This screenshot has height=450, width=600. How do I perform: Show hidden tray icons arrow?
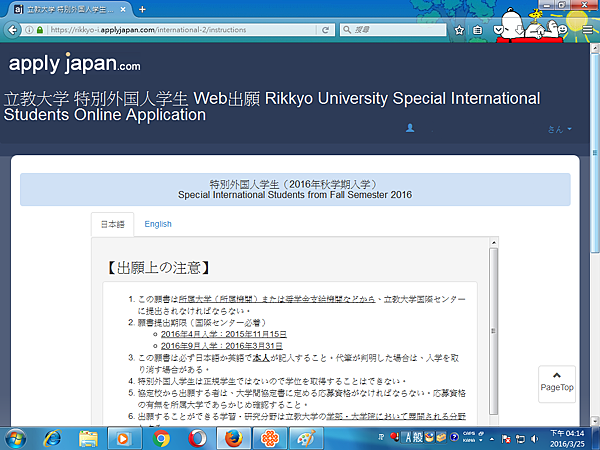pyautogui.click(x=492, y=439)
